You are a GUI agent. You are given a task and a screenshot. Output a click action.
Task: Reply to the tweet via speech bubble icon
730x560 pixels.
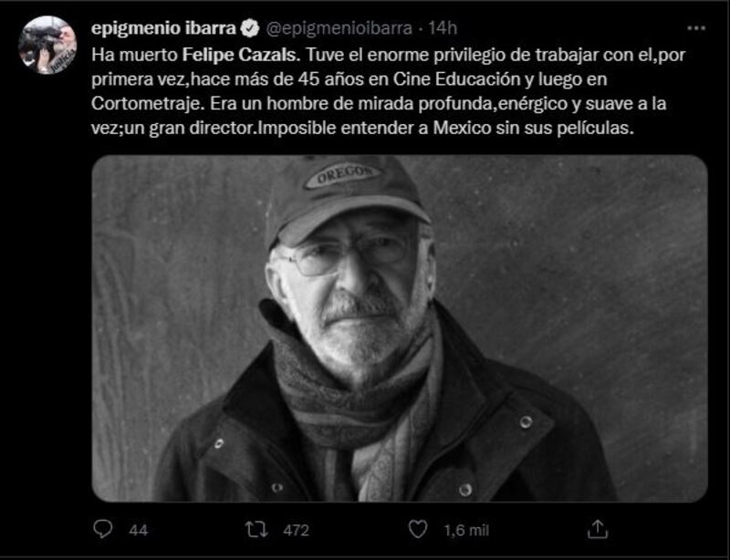coord(102,529)
